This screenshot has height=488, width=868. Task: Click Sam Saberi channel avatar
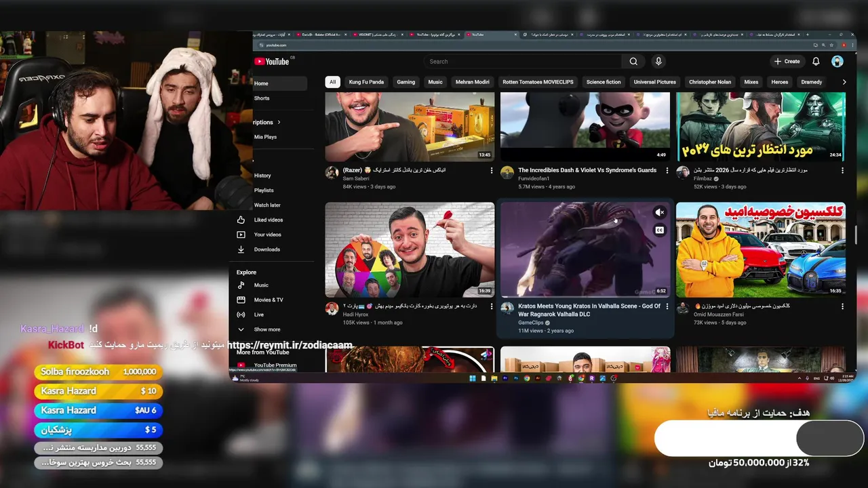pos(332,173)
